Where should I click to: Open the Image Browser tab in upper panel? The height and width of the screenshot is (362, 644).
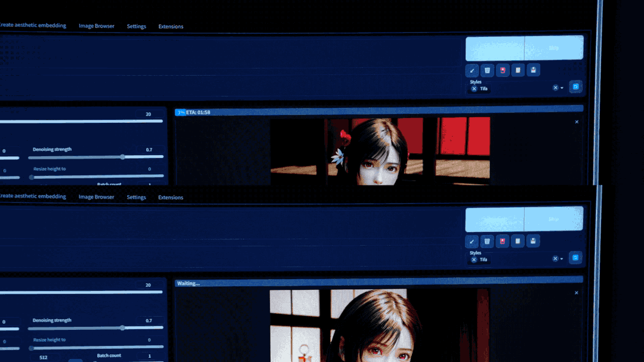pos(97,26)
